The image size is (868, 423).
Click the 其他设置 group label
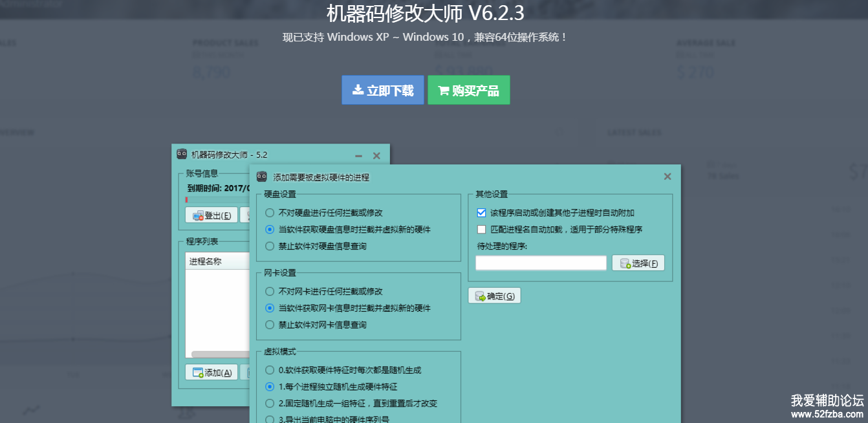(492, 194)
